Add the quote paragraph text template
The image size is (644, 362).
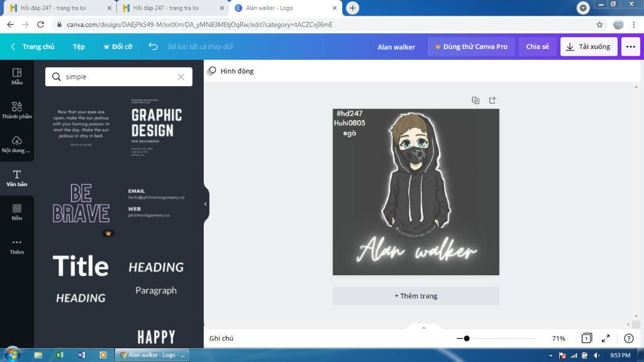[81, 127]
